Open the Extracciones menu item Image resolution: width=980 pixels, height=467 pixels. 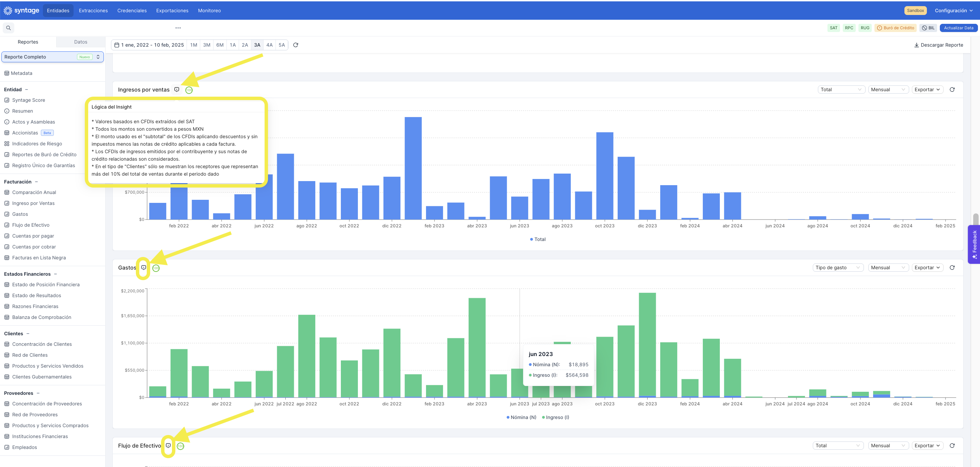[93, 10]
